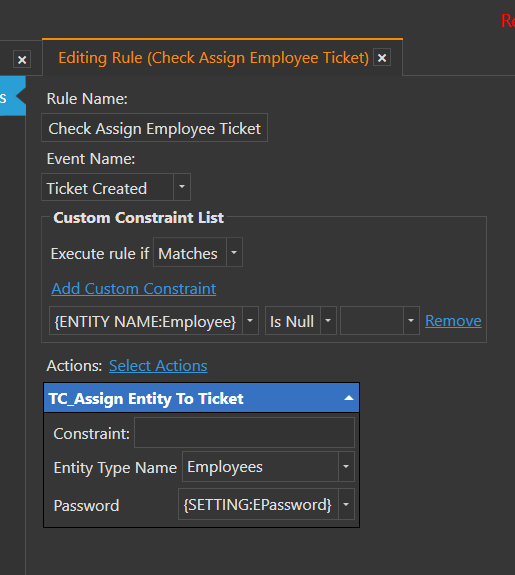Click the Select Actions link
The image size is (515, 575).
(158, 366)
